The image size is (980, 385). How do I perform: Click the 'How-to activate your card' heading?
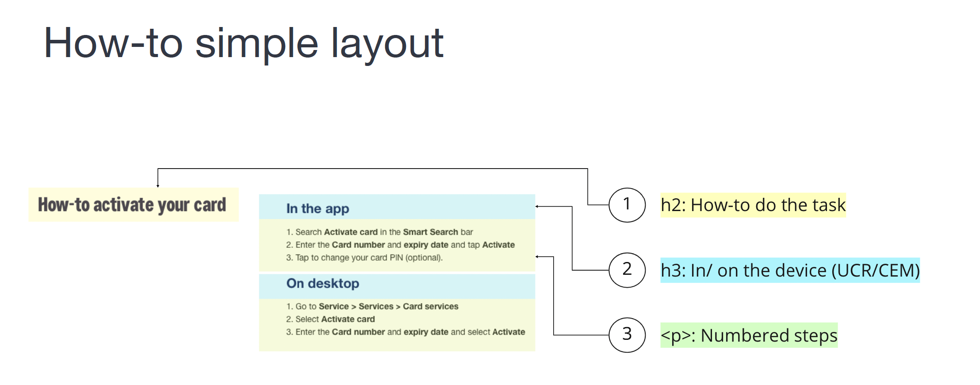(132, 205)
